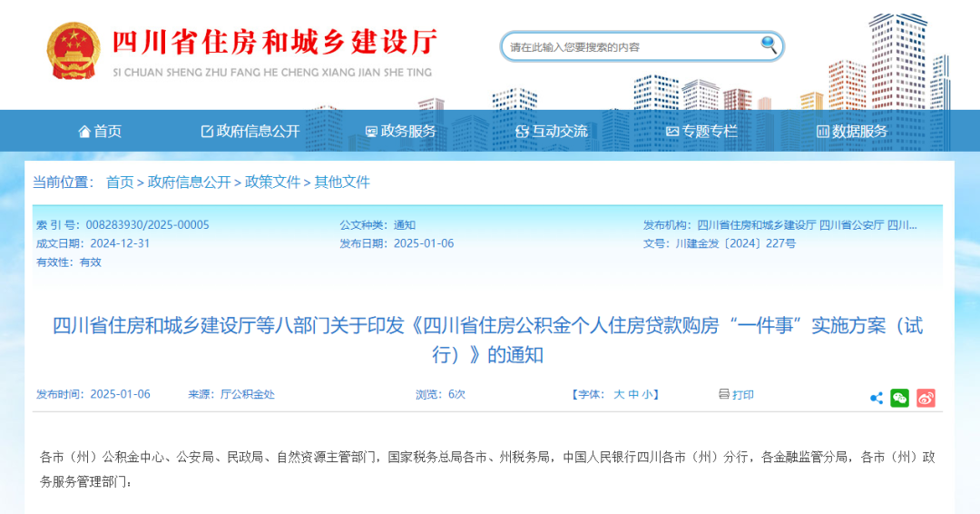
Task: Click 其他文件 breadcrumb link
Action: [x=342, y=183]
